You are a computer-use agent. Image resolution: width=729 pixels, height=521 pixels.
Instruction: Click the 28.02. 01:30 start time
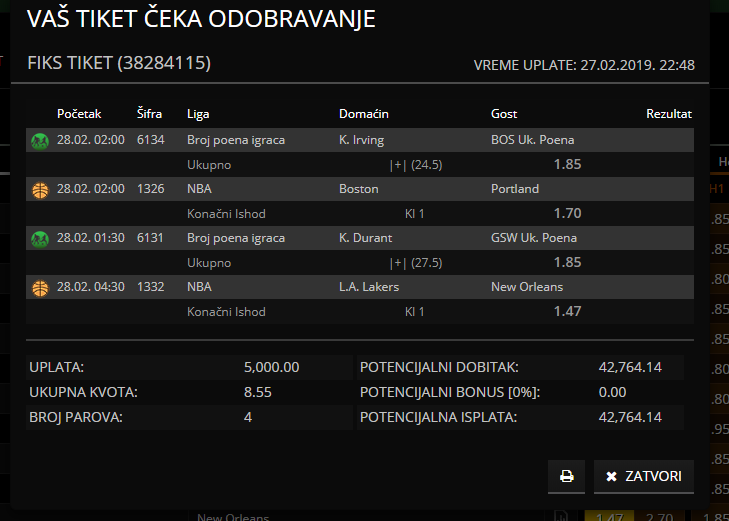[91, 238]
